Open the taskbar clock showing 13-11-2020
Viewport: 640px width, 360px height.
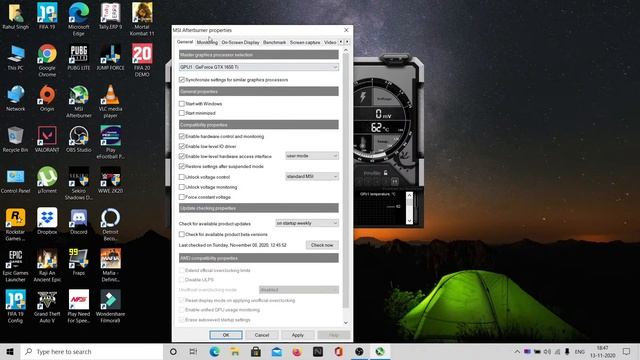click(602, 351)
